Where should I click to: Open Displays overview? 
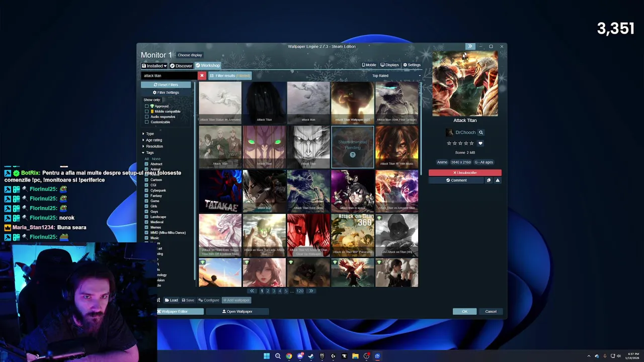tap(390, 65)
